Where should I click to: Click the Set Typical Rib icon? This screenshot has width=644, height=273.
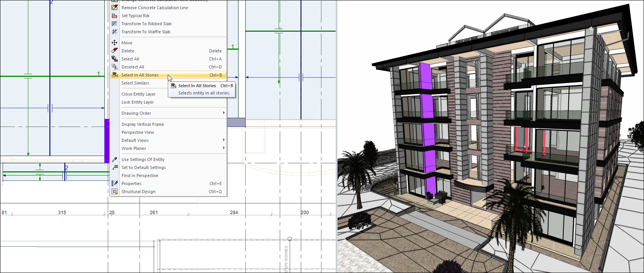114,16
